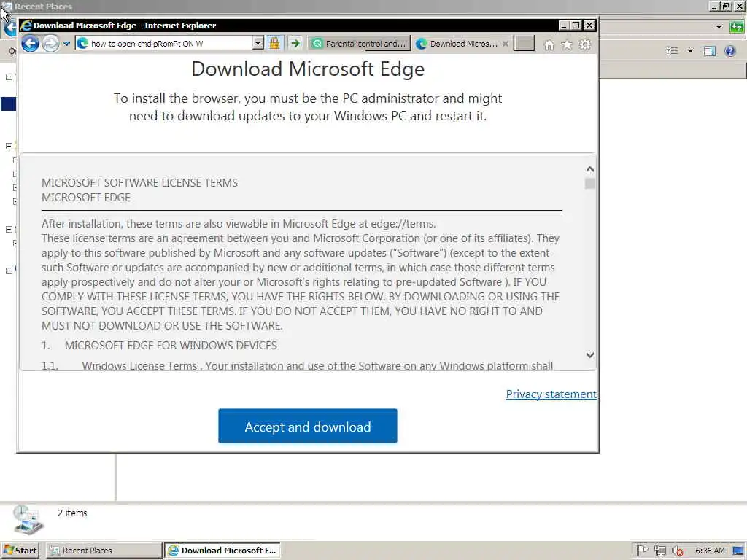The image size is (747, 560).
Task: Click the Internet Explorer forward arrow button
Action: click(50, 44)
